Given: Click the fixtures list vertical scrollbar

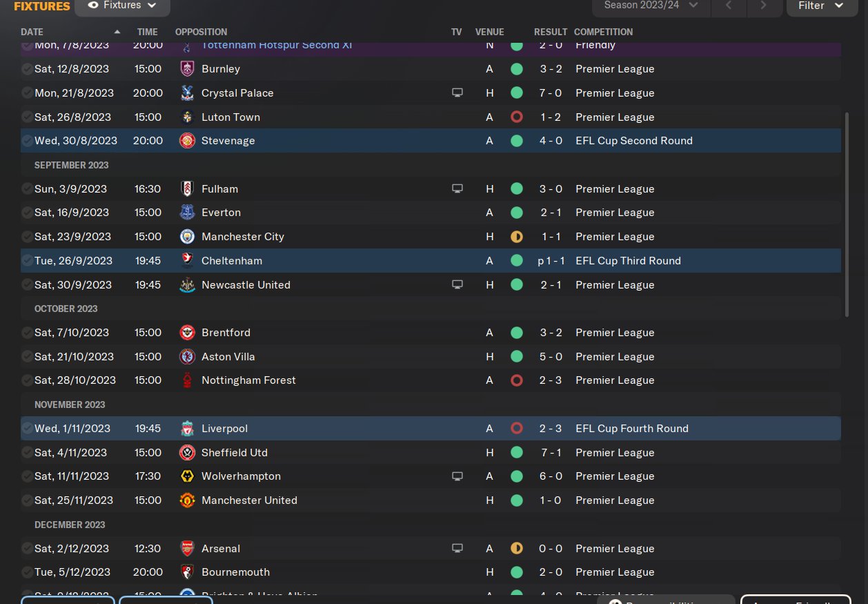Looking at the screenshot, I should pos(847,214).
